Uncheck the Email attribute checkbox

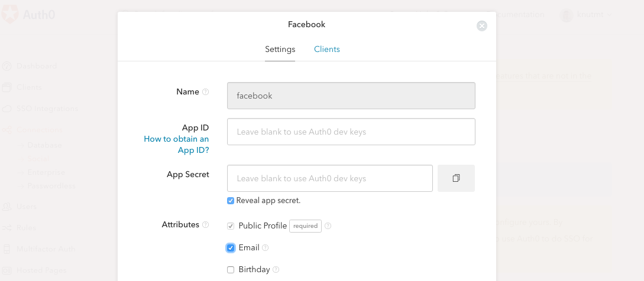click(x=231, y=248)
